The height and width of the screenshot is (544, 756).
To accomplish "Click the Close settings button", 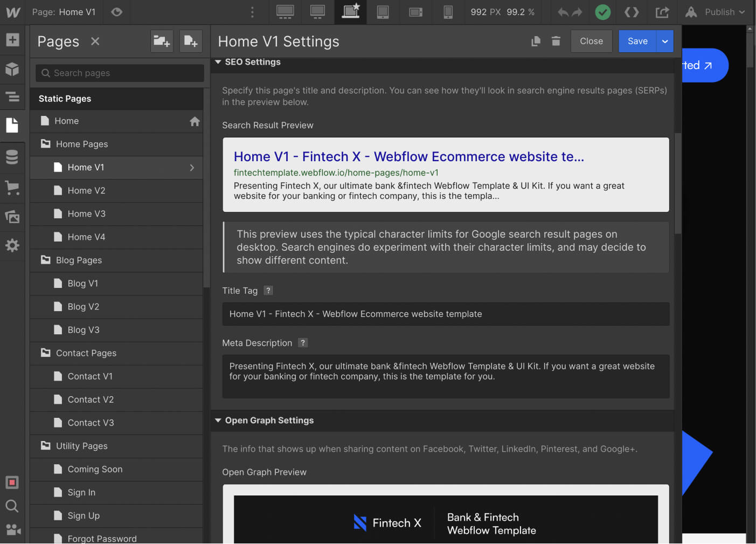I will (x=591, y=42).
